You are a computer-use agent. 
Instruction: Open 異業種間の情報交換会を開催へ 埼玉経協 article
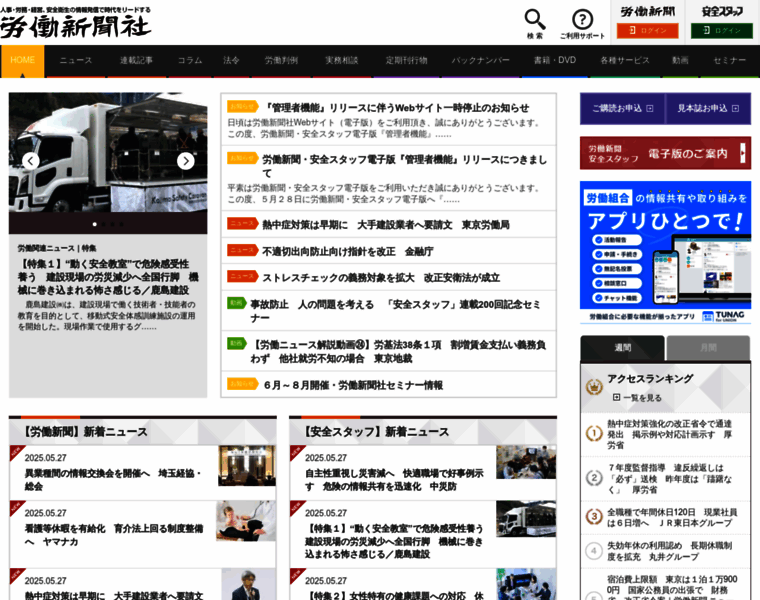113,479
